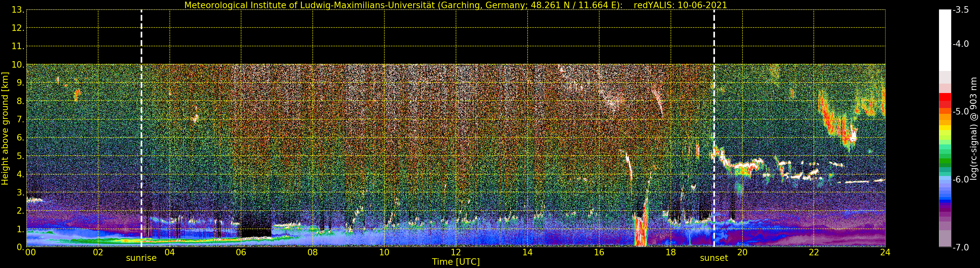The image size is (980, 268).
Task: Click the "20" tick on the time axis
Action: point(742,252)
